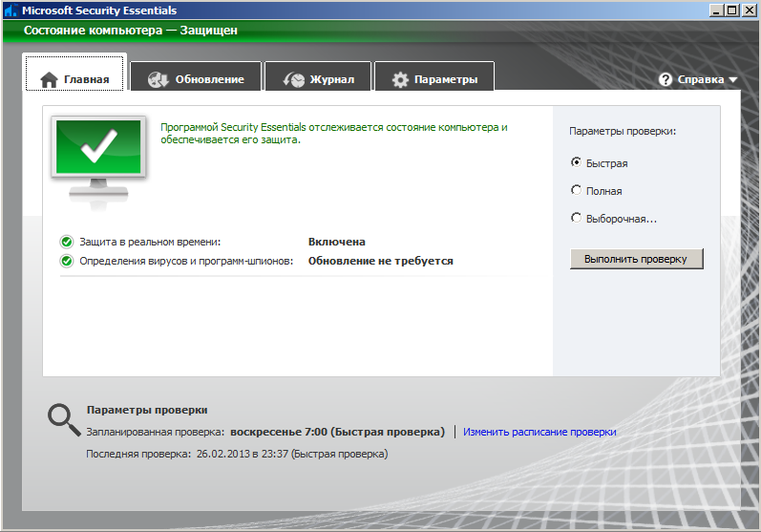Click the magnifying glass scan icon
This screenshot has height=532, width=761.
point(64,420)
